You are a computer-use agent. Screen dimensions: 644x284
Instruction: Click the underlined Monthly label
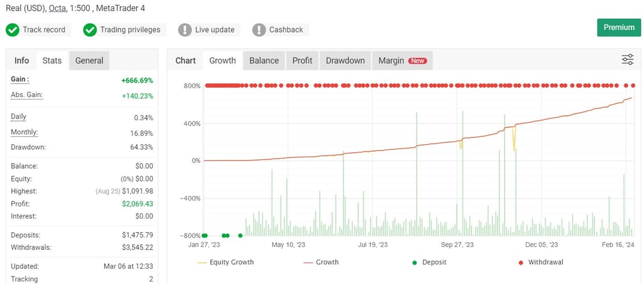25,132
